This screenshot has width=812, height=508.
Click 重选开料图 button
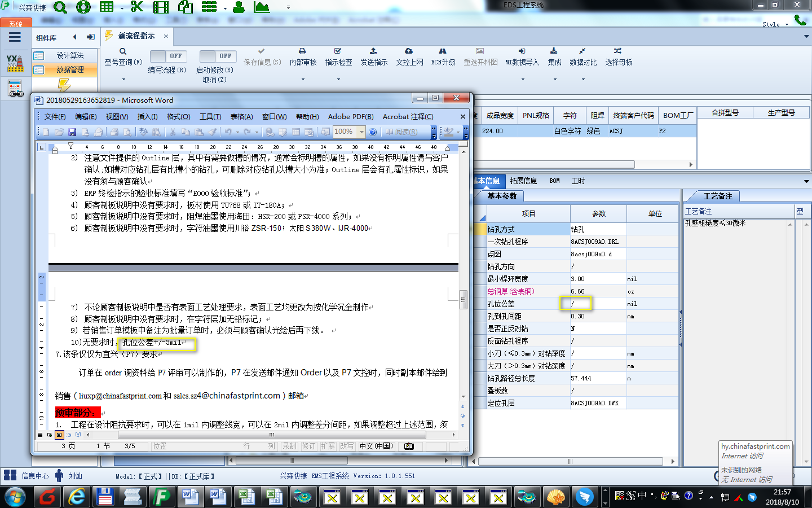click(x=480, y=57)
